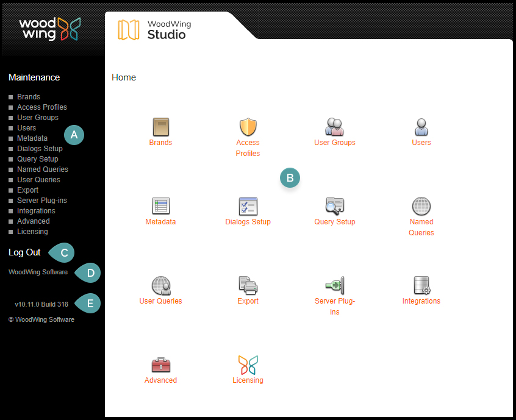The height and width of the screenshot is (420, 516).
Task: Open Server Plug-ins from the sidebar
Action: (x=42, y=201)
